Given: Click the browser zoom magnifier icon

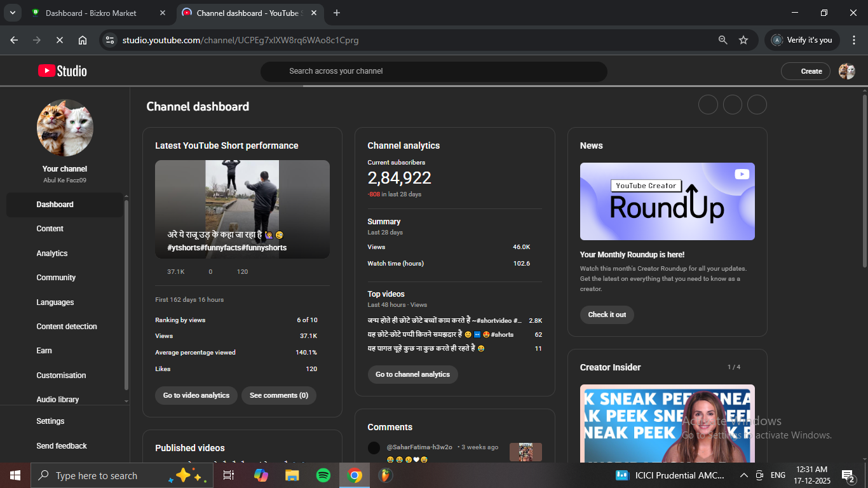Looking at the screenshot, I should [722, 40].
